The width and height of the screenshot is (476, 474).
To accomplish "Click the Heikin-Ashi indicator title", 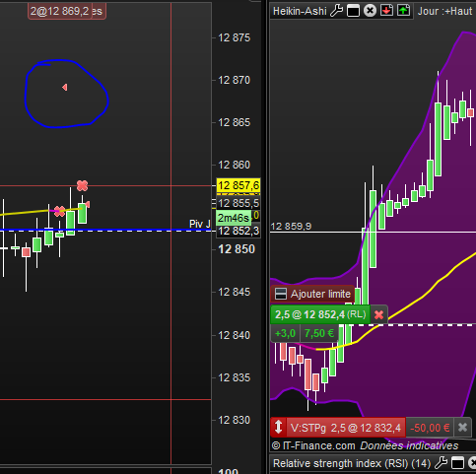I will click(x=300, y=11).
